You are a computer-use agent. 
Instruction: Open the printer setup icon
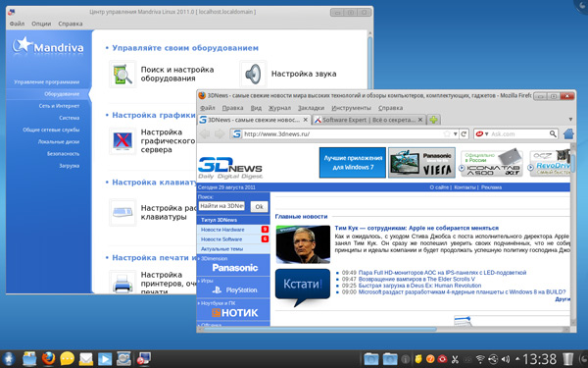click(x=122, y=283)
